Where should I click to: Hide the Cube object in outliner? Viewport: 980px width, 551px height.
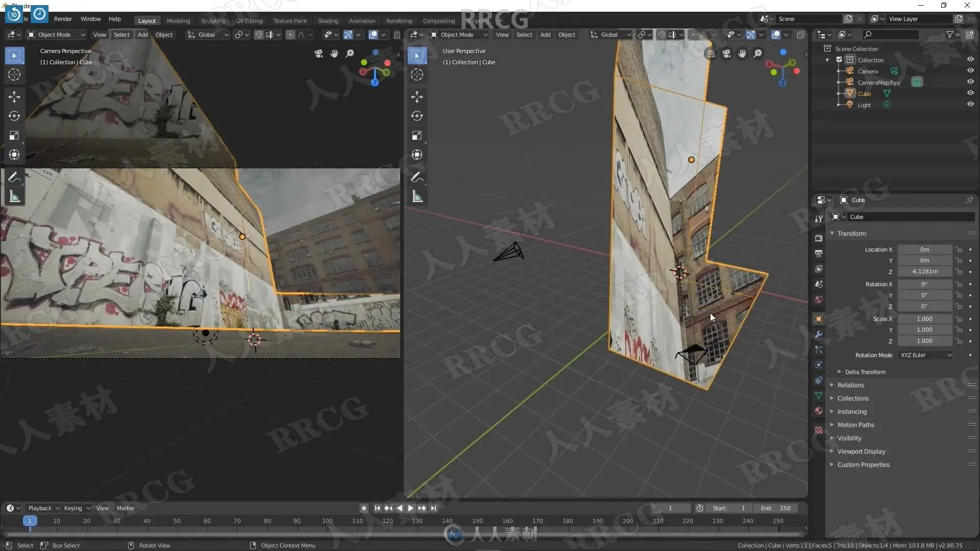pos(970,93)
